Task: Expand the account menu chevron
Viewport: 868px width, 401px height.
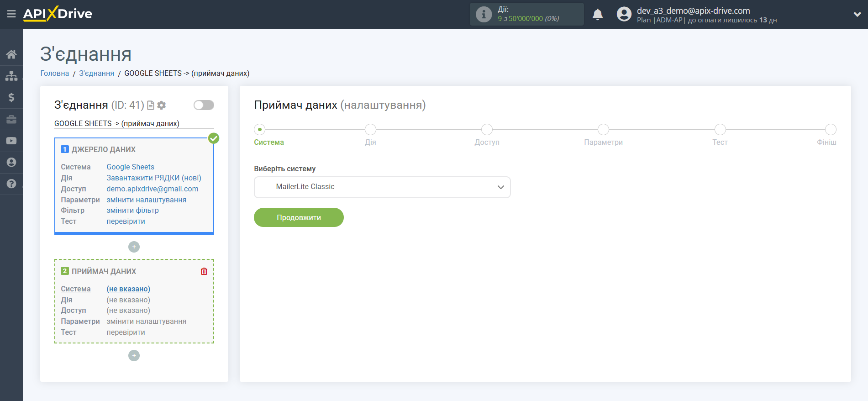Action: tap(857, 14)
